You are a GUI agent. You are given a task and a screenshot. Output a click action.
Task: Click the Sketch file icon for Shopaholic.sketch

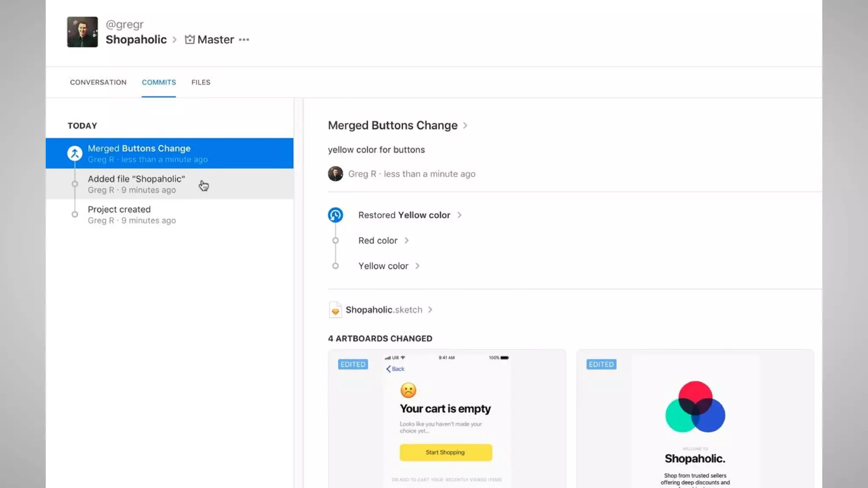(x=335, y=310)
